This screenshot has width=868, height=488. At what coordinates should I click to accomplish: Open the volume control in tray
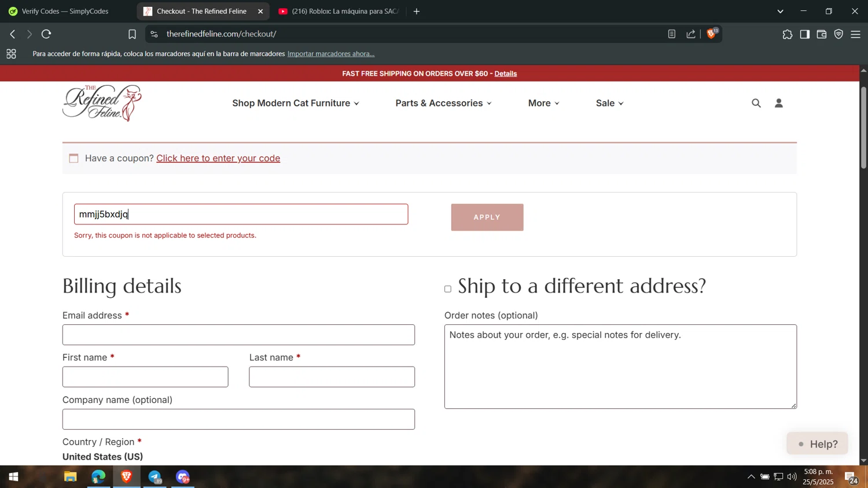(792, 477)
